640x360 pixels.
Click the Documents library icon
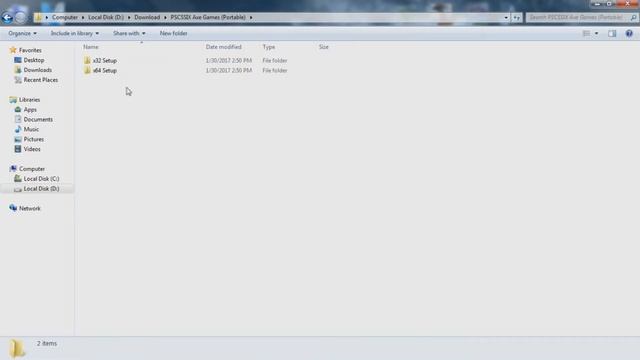pos(18,120)
